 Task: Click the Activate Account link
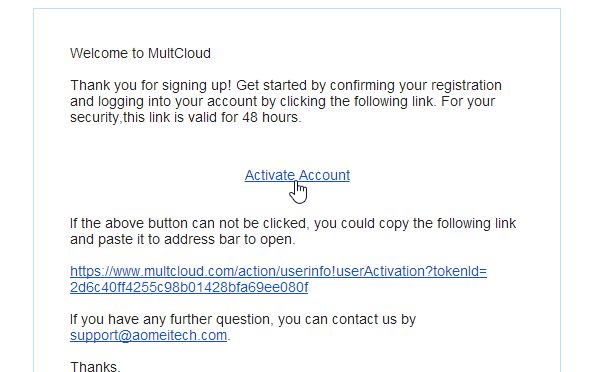click(297, 175)
